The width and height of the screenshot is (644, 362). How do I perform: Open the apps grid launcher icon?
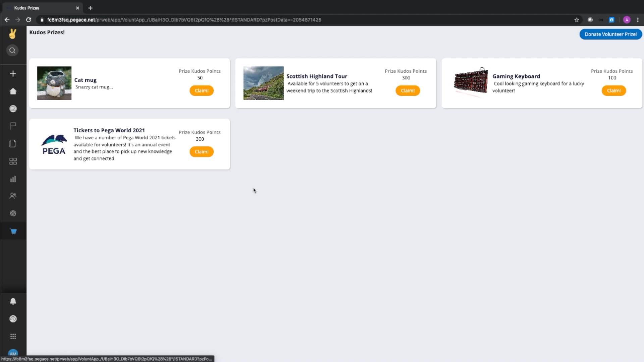pos(13,336)
